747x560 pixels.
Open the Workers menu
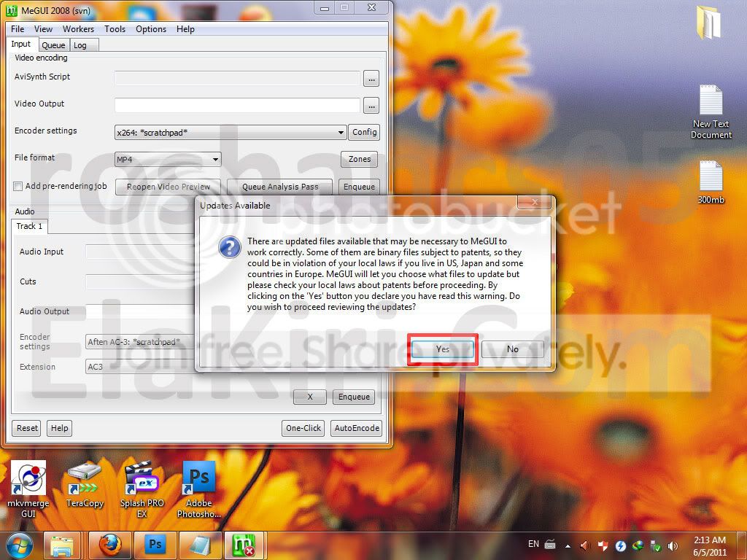click(x=78, y=29)
